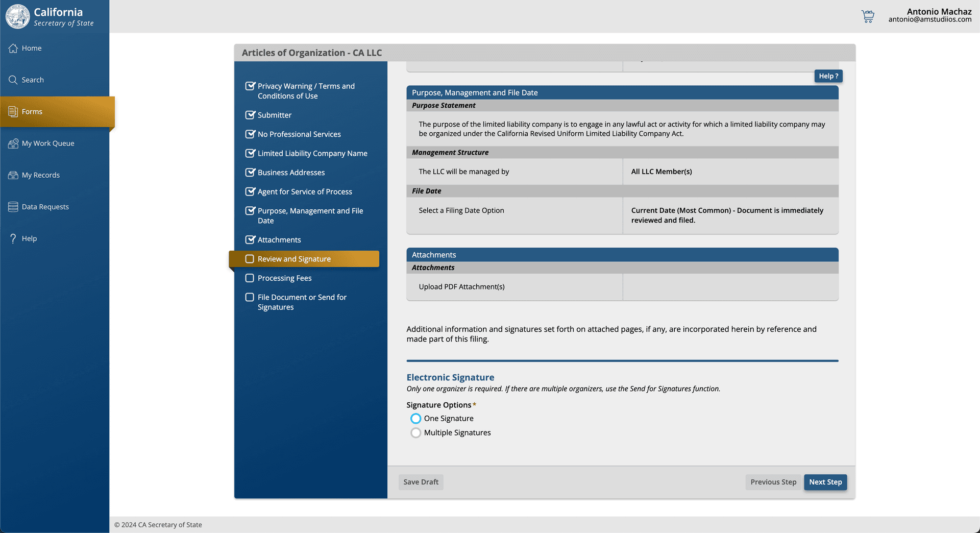
Task: Open the Agent for Service of Process step
Action: (x=305, y=192)
